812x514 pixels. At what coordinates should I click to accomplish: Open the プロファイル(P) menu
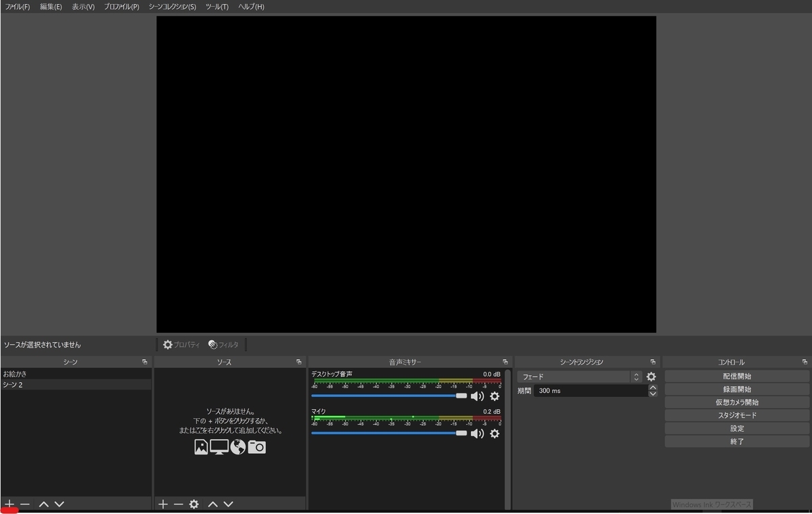[x=122, y=7]
